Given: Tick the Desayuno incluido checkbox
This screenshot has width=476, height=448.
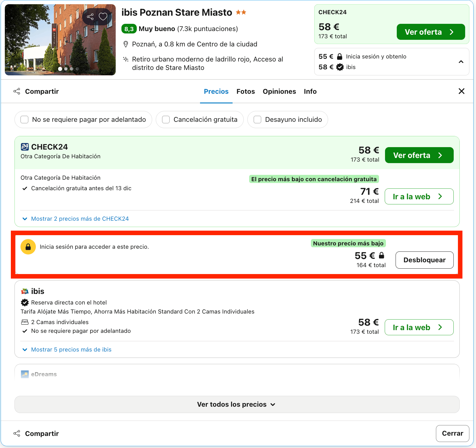Looking at the screenshot, I should coord(257,120).
